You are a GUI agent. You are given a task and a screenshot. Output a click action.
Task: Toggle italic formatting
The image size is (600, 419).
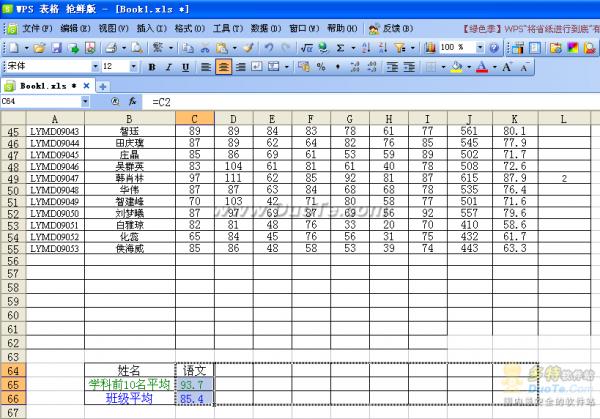coord(168,67)
